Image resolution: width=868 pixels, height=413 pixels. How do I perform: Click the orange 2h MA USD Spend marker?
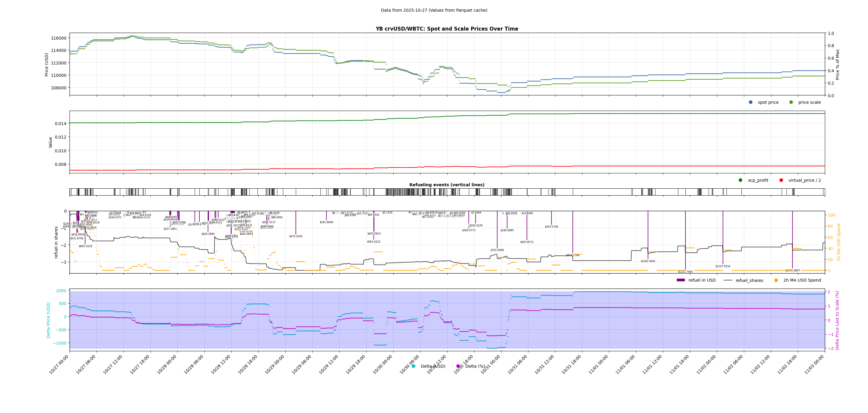point(776,280)
